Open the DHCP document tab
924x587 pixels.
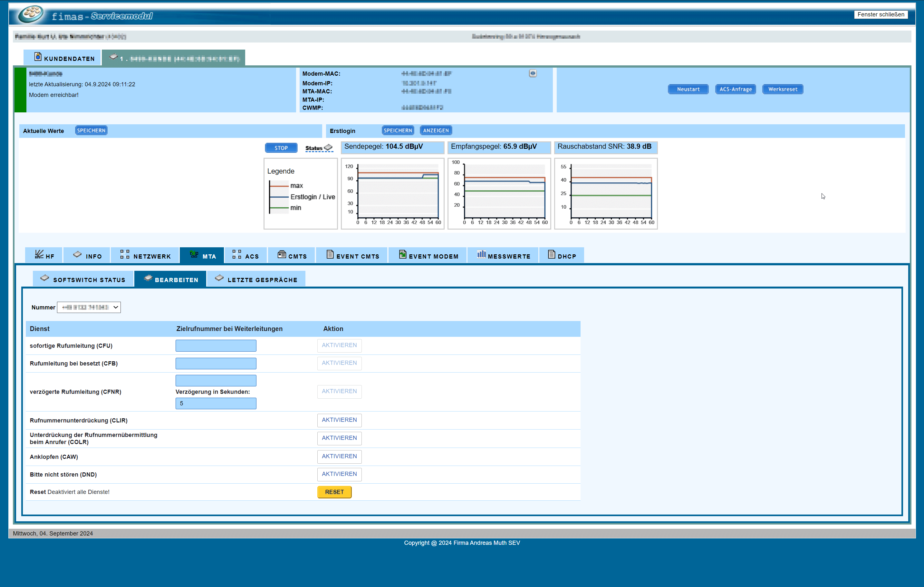[562, 256]
